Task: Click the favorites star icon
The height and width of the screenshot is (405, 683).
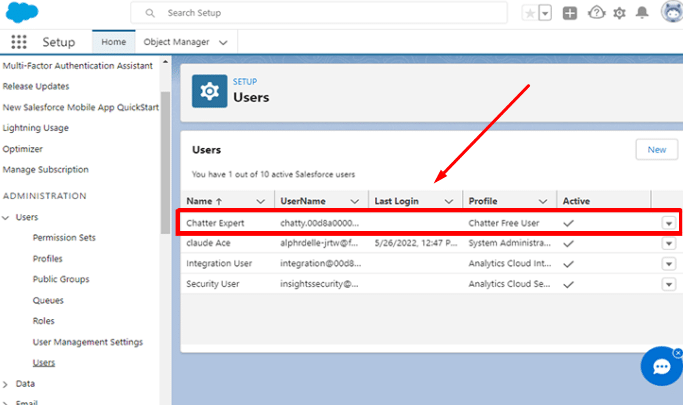Action: [530, 13]
